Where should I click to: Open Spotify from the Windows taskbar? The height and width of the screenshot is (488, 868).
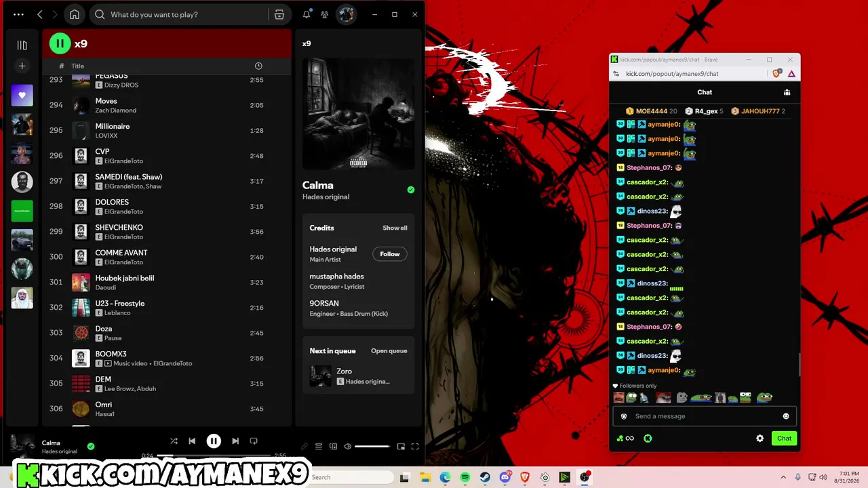(x=465, y=477)
